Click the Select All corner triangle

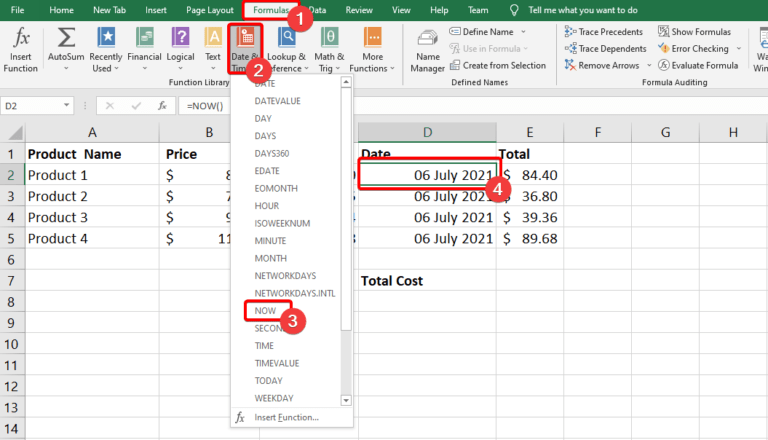[x=14, y=133]
